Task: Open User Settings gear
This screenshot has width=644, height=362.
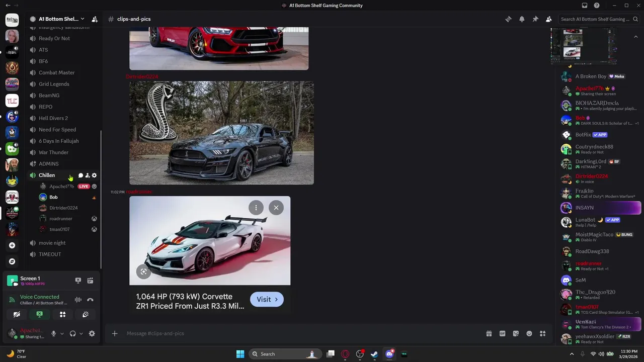Action: click(x=92, y=333)
